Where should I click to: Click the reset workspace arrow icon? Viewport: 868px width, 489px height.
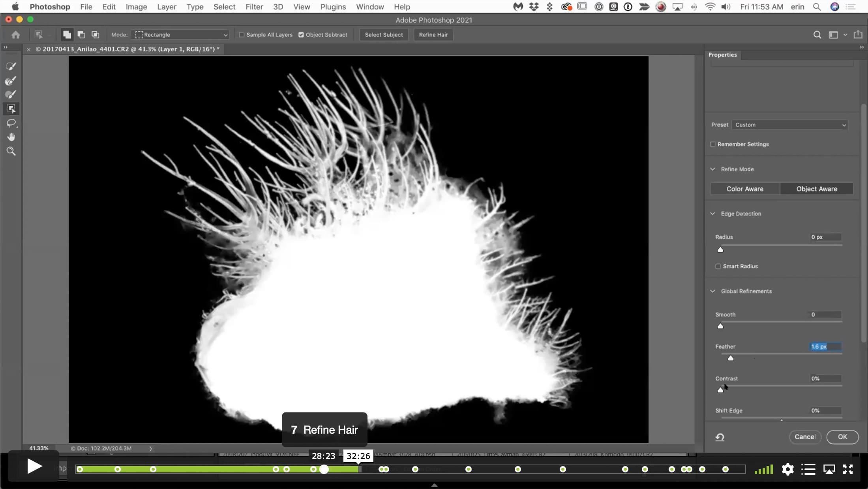[x=720, y=437]
